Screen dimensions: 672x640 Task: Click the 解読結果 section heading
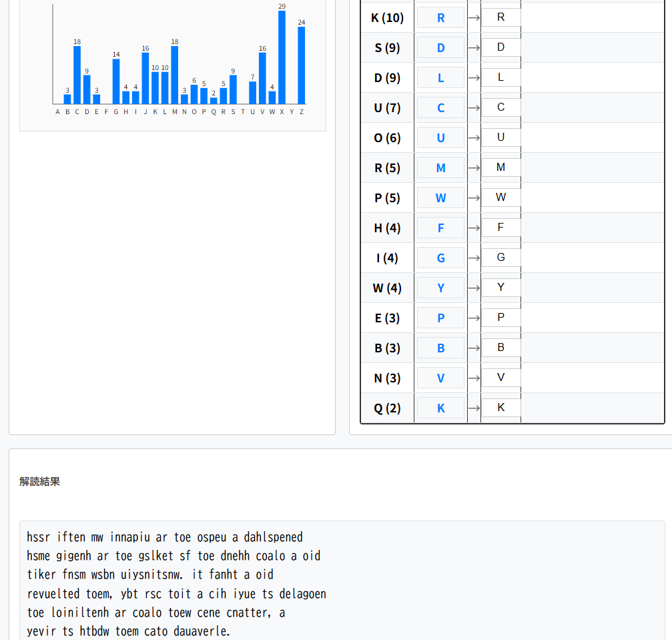point(40,482)
